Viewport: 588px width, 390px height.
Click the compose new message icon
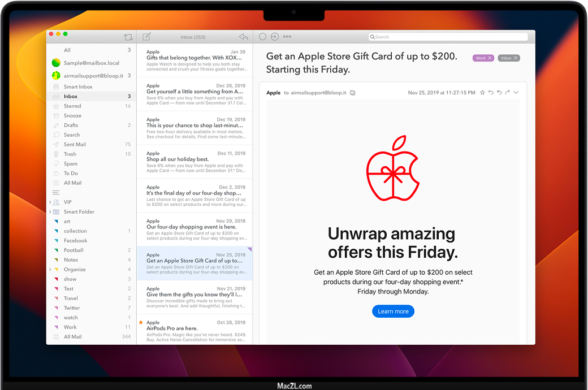click(146, 37)
